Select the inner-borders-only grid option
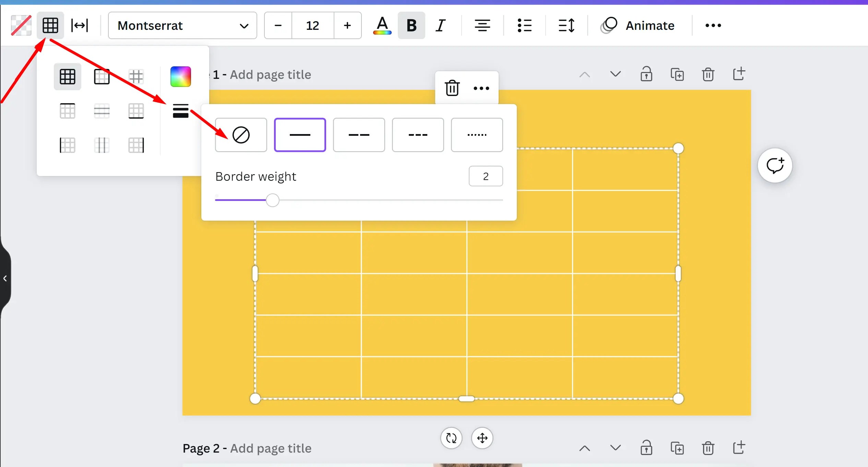 [x=136, y=76]
